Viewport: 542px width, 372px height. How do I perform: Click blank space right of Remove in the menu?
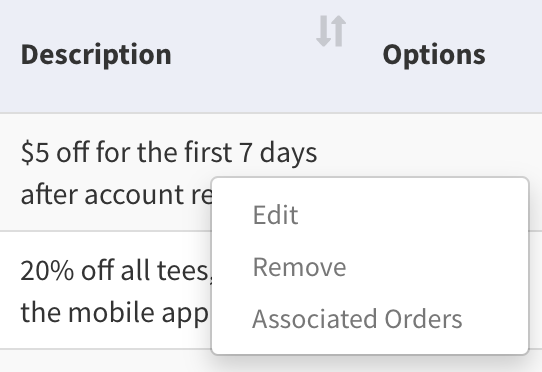(x=436, y=267)
